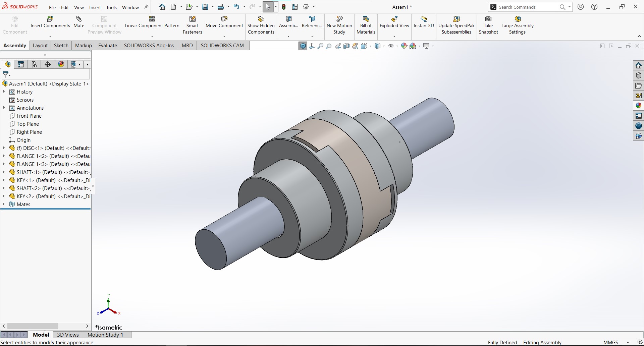Viewport: 644px width, 346px height.
Task: Launch Smart Fasteners
Action: click(x=193, y=25)
